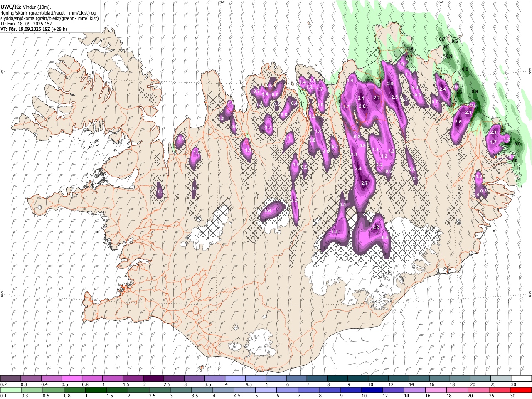
Task: Click the '15W' longitude label
Action: pyautogui.click(x=440, y=2)
